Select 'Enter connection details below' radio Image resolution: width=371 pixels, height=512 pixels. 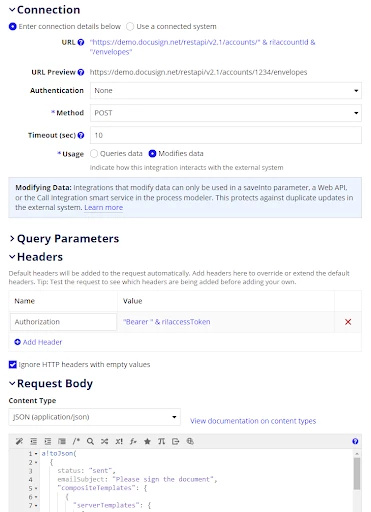click(13, 26)
